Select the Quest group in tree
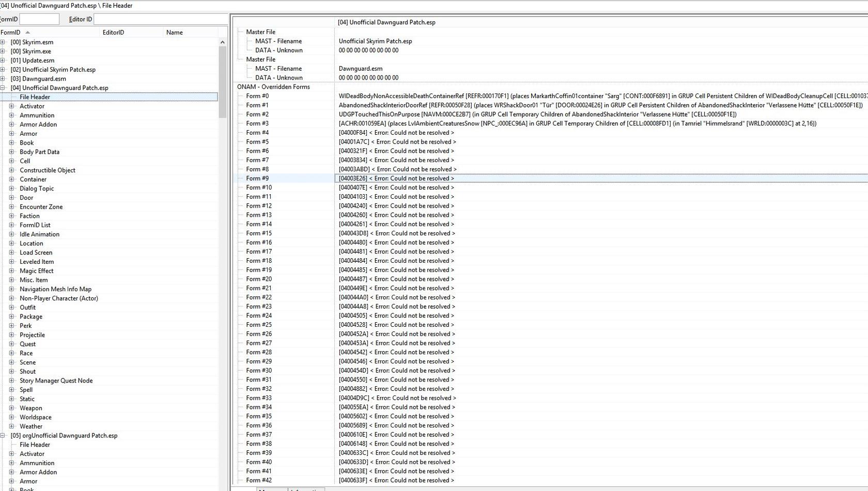 click(27, 344)
